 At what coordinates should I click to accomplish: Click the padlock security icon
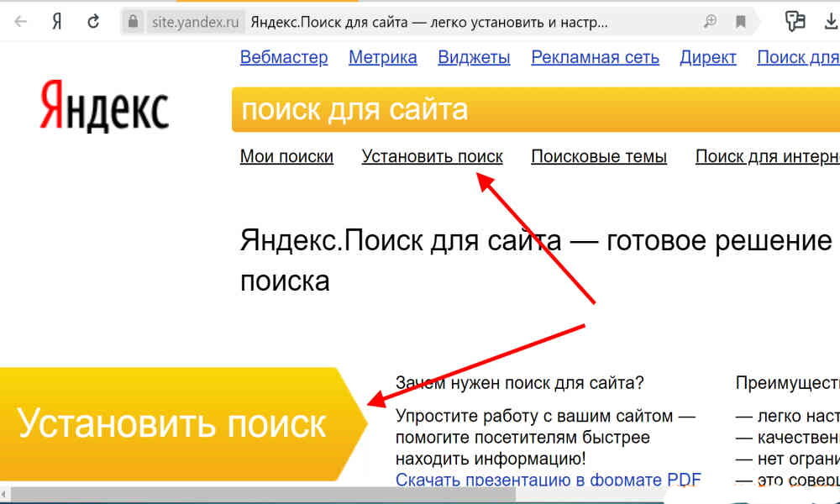pos(133,22)
